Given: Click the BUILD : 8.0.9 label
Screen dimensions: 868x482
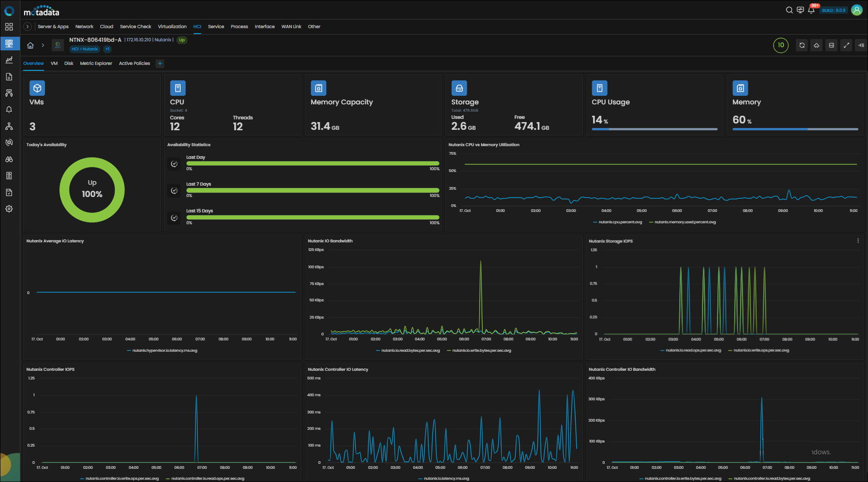Looking at the screenshot, I should pos(834,10).
